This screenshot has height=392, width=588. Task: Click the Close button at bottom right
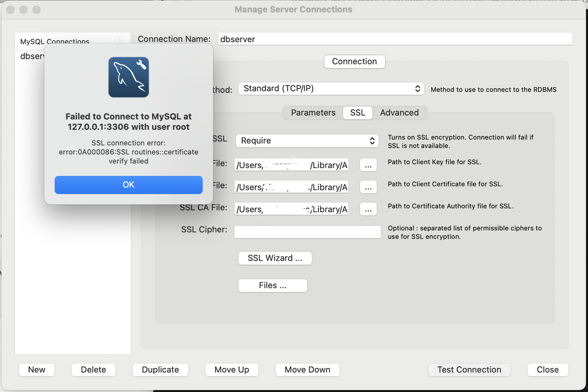click(x=547, y=370)
